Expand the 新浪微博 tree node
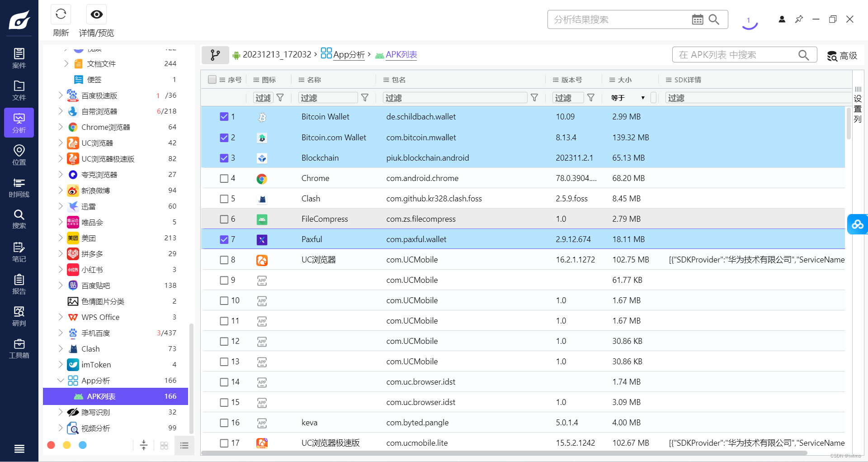Image resolution: width=868 pixels, height=462 pixels. [61, 191]
